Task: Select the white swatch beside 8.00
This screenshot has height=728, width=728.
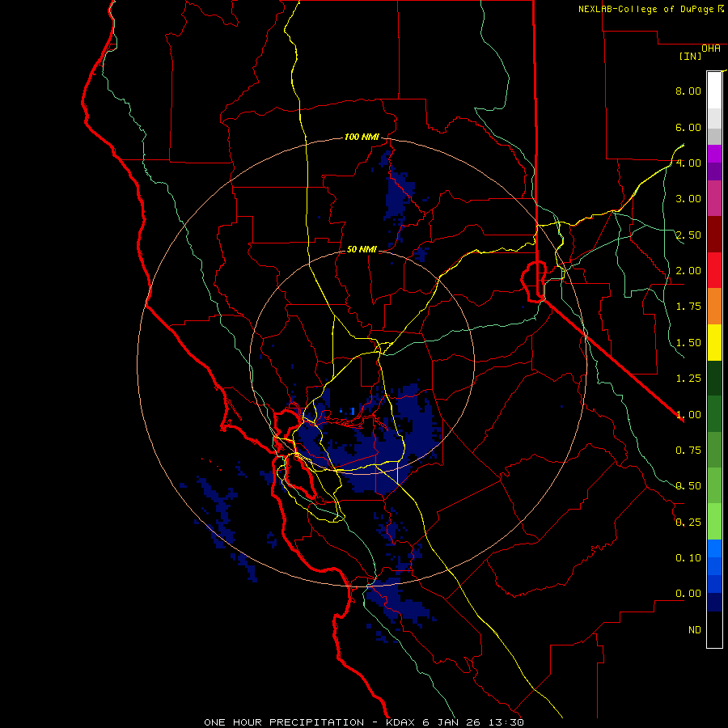Action: point(714,91)
